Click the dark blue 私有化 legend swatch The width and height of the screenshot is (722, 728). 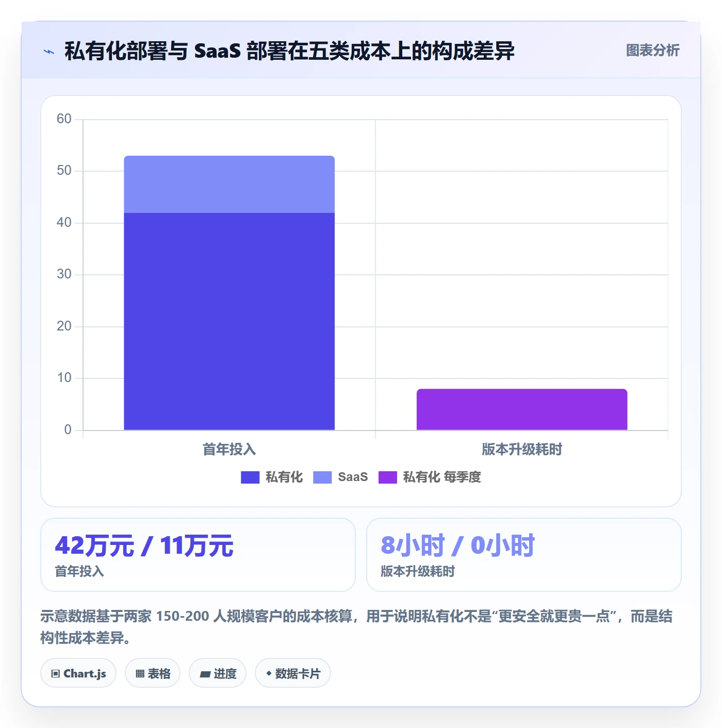[x=250, y=477]
